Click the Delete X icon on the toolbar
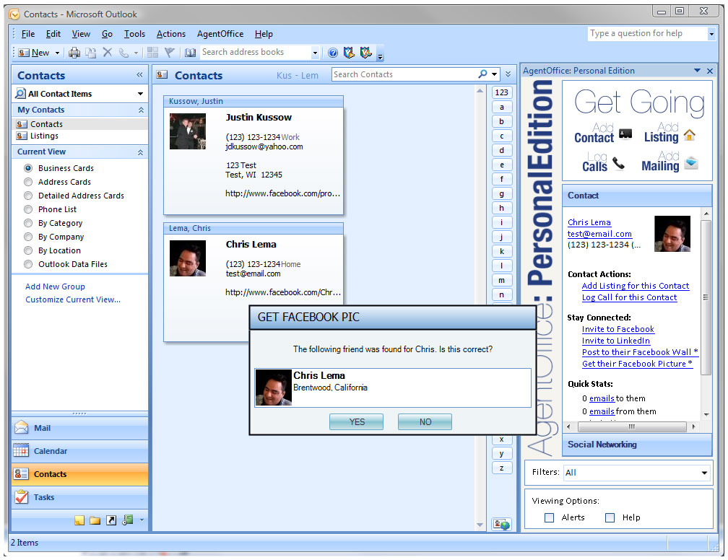The height and width of the screenshot is (560, 728). coord(105,52)
